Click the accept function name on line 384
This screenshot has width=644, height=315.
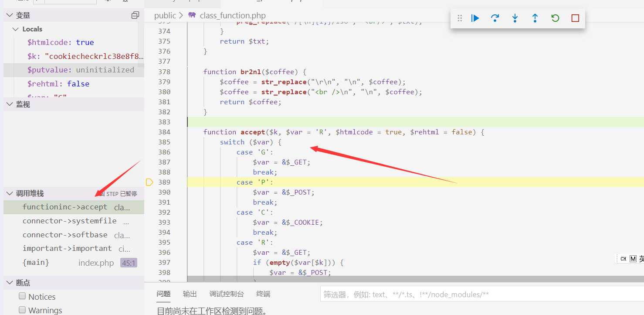(x=253, y=132)
